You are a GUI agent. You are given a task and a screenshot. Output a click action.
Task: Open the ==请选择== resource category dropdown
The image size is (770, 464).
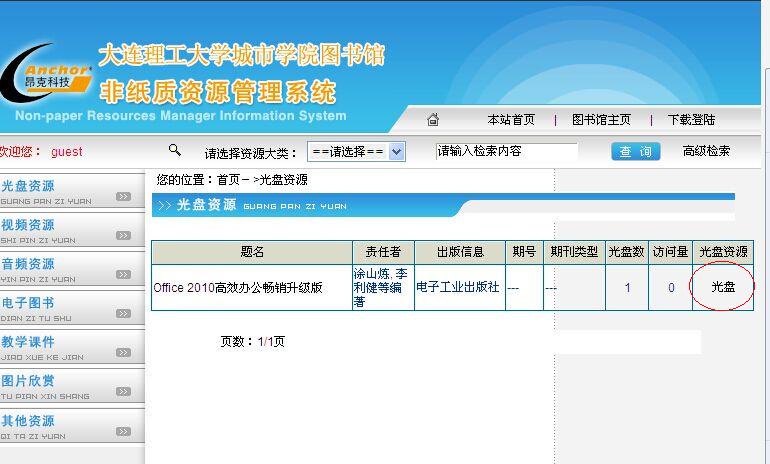click(x=356, y=152)
